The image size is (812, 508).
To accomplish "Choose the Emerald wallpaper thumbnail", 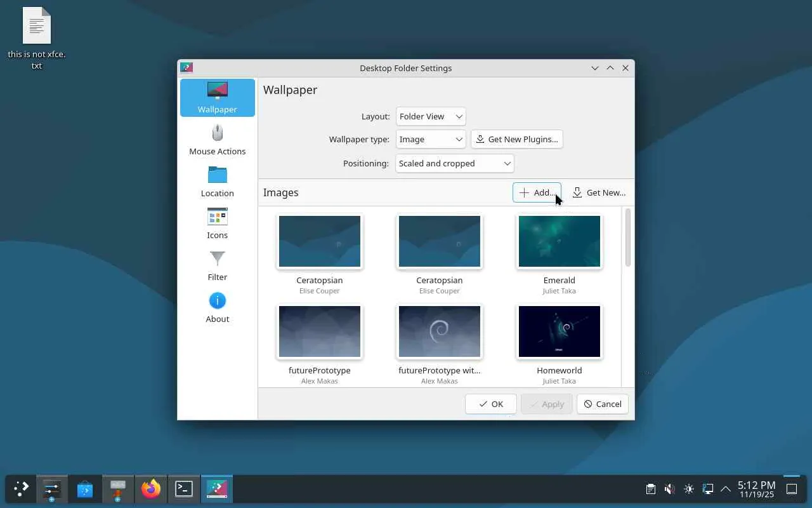I will pos(559,241).
